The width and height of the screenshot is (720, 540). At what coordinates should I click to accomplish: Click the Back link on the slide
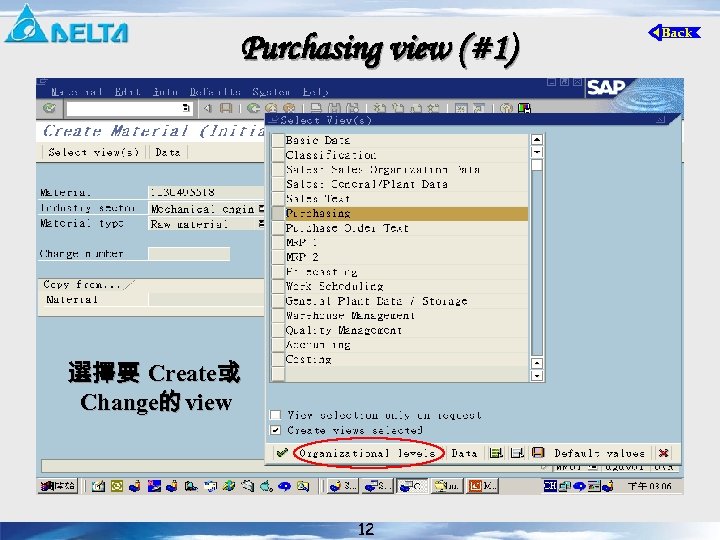coord(674,33)
